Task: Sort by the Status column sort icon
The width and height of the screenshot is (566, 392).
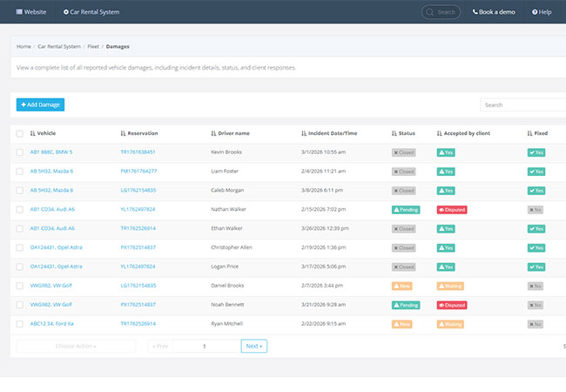Action: click(x=394, y=133)
